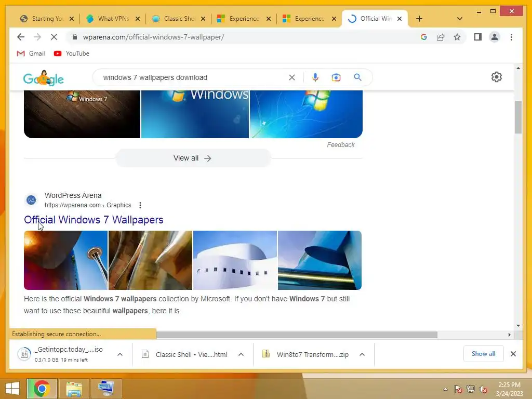The height and width of the screenshot is (399, 532).
Task: Open YouTube bookmark
Action: click(x=72, y=54)
